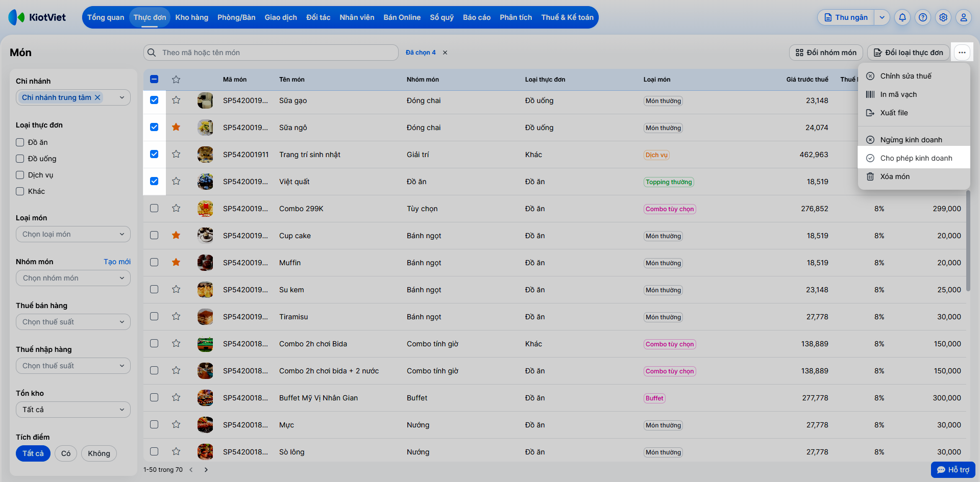Check the Cup cake row checkbox
Screen dimensions: 980x482
pyautogui.click(x=154, y=235)
